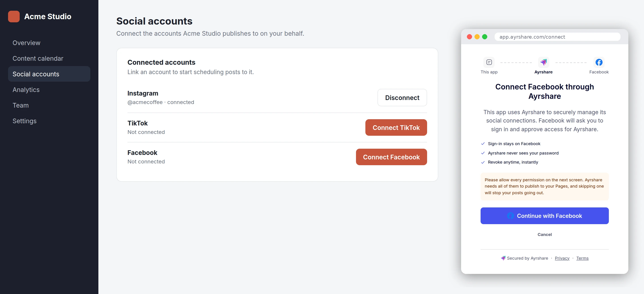
Task: Click the Acme Studio brand name
Action: (48, 17)
